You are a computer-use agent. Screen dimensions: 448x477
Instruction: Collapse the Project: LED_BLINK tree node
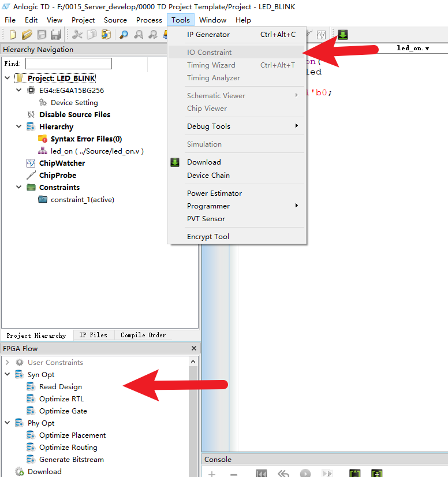[x=8, y=78]
